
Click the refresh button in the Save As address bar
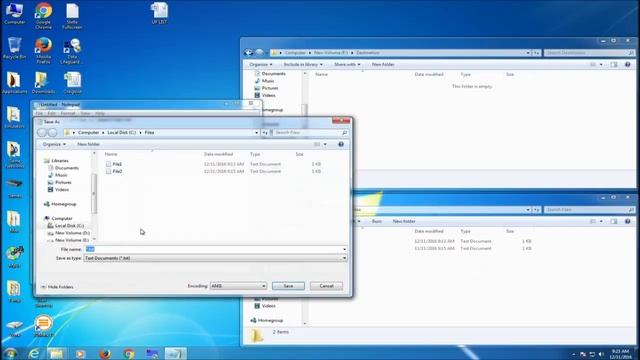265,133
